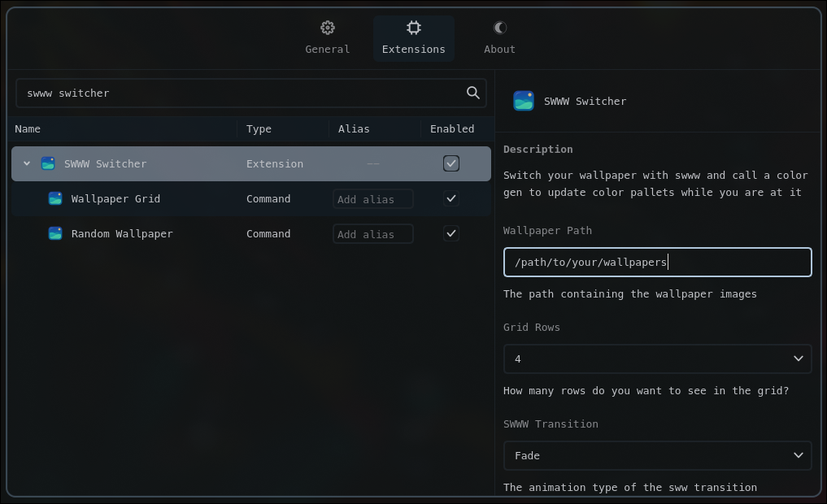Click the Type column header
Screen dimensions: 827x504
pyautogui.click(x=259, y=128)
